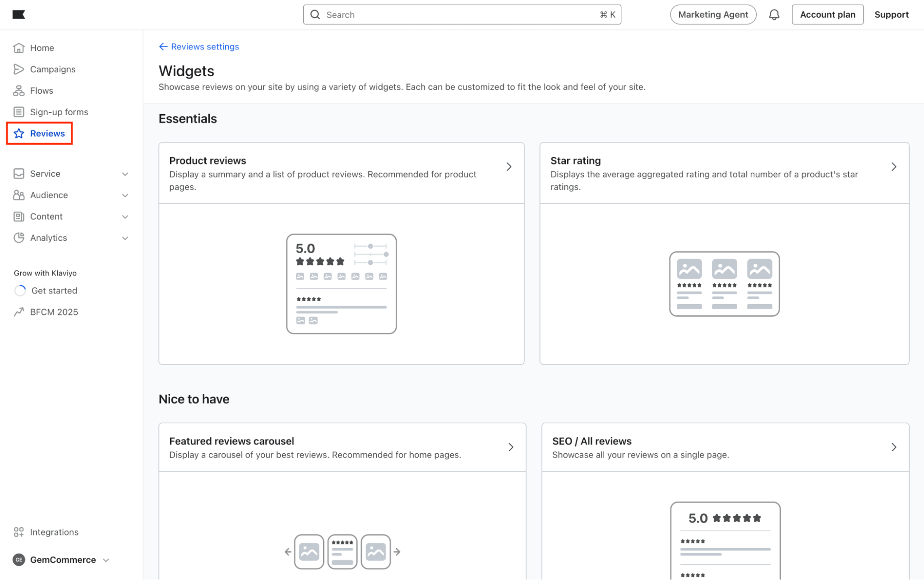Expand the Service menu chevron
This screenshot has height=580, width=924.
coord(125,174)
